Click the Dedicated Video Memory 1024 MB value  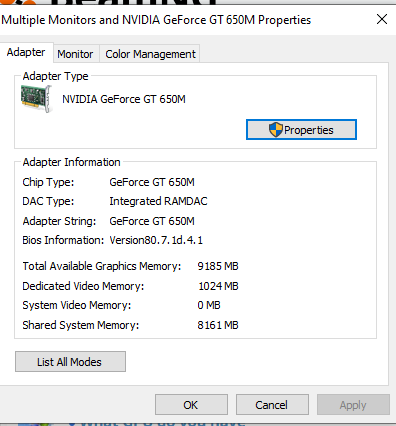[x=218, y=286]
